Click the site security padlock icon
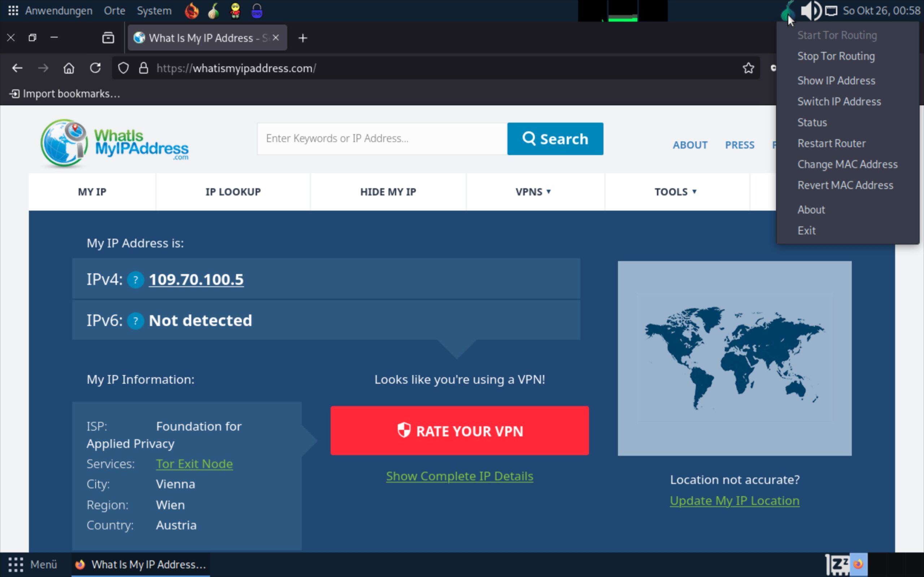 click(x=144, y=68)
